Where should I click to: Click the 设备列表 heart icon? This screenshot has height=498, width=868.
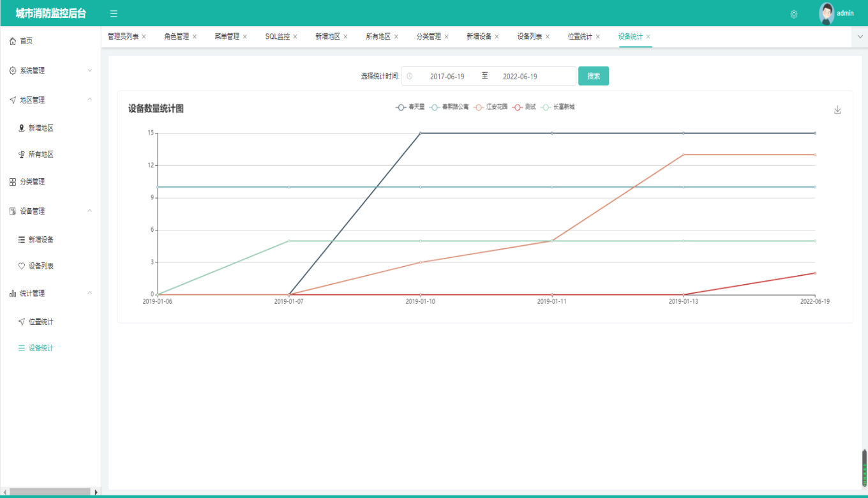pyautogui.click(x=22, y=266)
